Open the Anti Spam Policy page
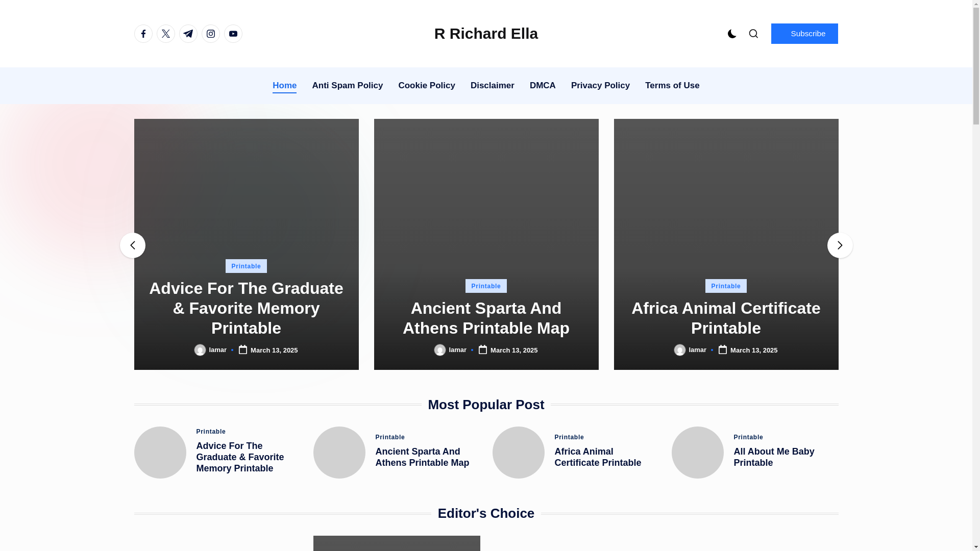The height and width of the screenshot is (551, 980). coord(348,86)
